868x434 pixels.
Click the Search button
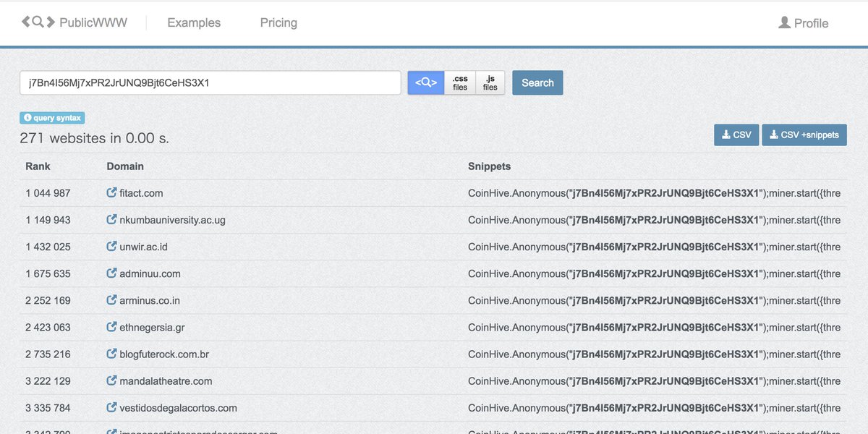(x=537, y=82)
